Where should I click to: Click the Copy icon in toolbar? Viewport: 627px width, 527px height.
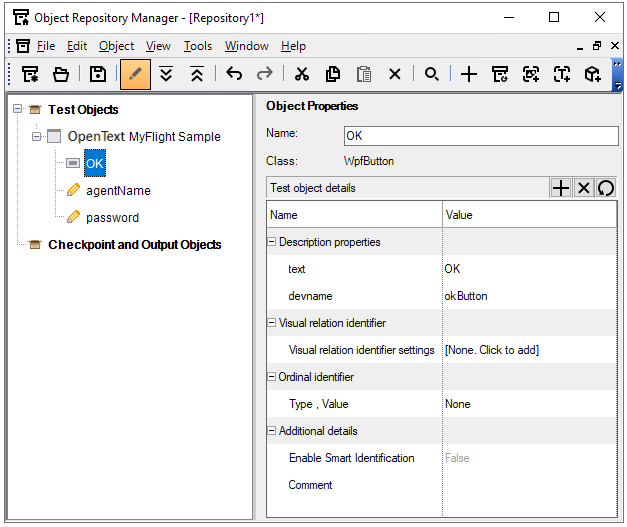point(333,74)
